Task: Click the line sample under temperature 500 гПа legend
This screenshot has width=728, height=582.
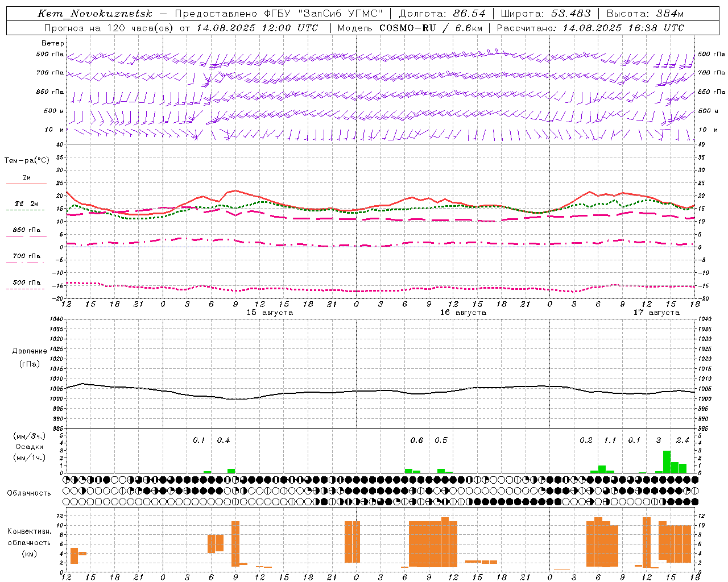Action: (26, 289)
